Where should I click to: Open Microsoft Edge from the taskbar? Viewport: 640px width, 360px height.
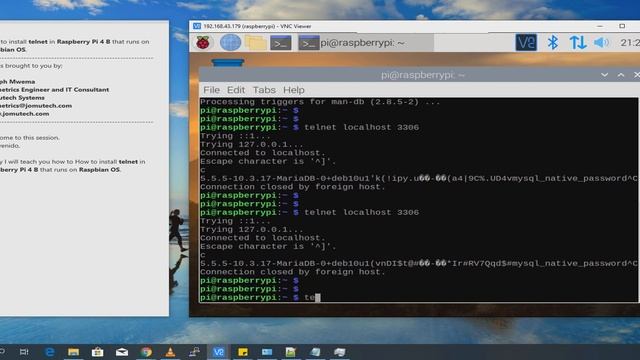click(49, 352)
